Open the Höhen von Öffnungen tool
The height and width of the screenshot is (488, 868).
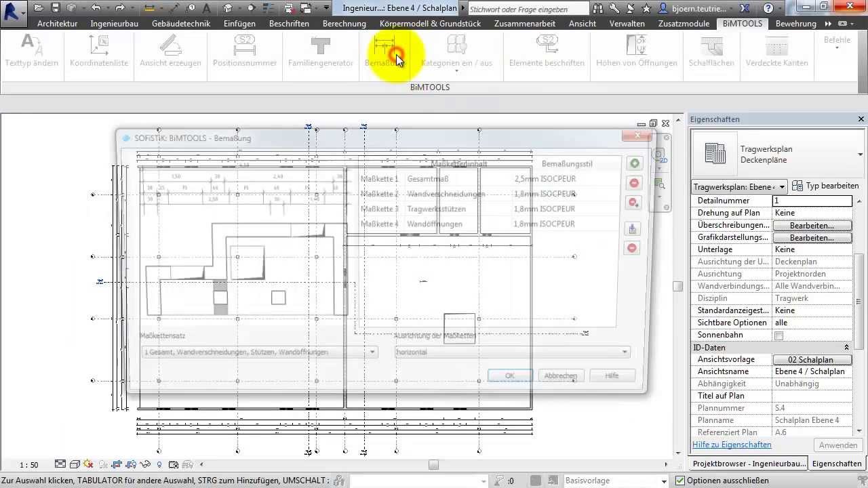coord(636,51)
